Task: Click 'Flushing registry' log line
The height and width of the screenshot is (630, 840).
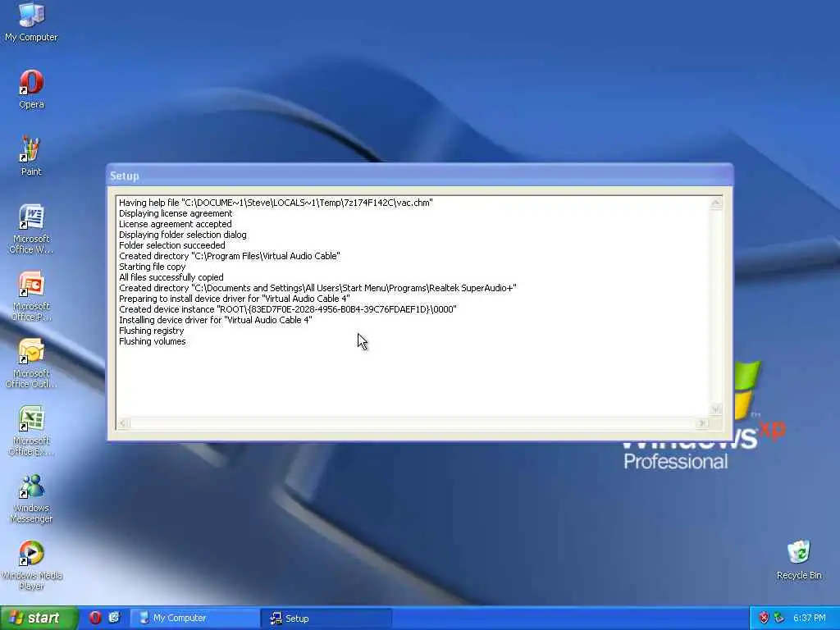Action: [x=151, y=331]
